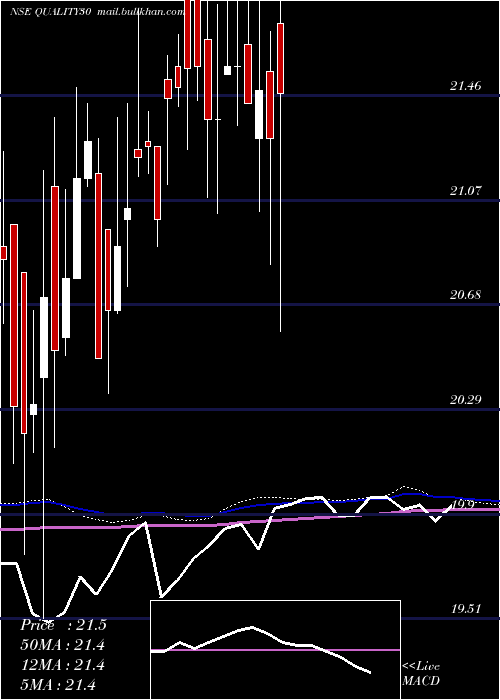Select the 20.68 price level label
The width and height of the screenshot is (500, 700).
click(465, 295)
